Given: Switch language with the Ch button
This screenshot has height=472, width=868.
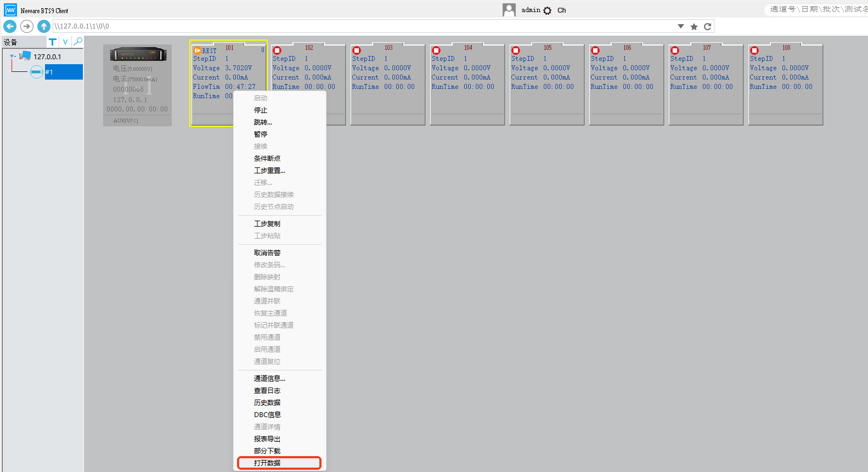Looking at the screenshot, I should (x=562, y=10).
